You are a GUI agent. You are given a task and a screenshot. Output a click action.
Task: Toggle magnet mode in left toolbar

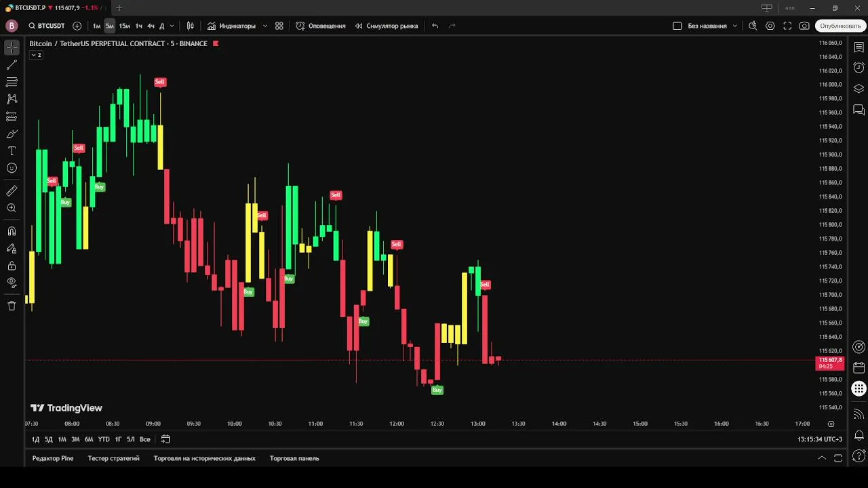coord(12,231)
